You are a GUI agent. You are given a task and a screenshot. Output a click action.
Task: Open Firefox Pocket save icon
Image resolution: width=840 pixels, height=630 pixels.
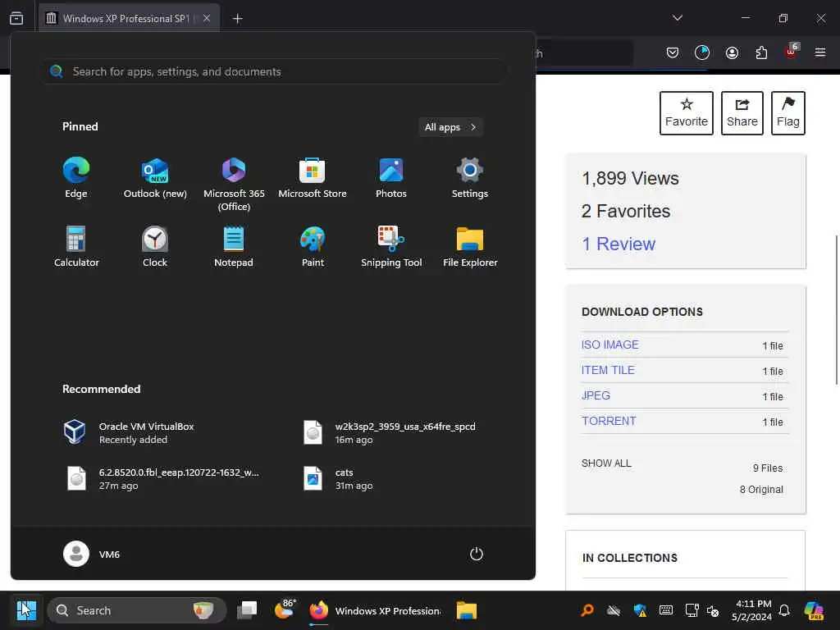pyautogui.click(x=673, y=52)
